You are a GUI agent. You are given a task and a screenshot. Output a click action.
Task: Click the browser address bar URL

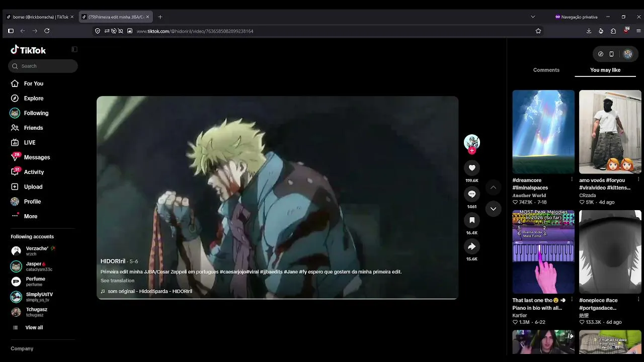click(195, 31)
